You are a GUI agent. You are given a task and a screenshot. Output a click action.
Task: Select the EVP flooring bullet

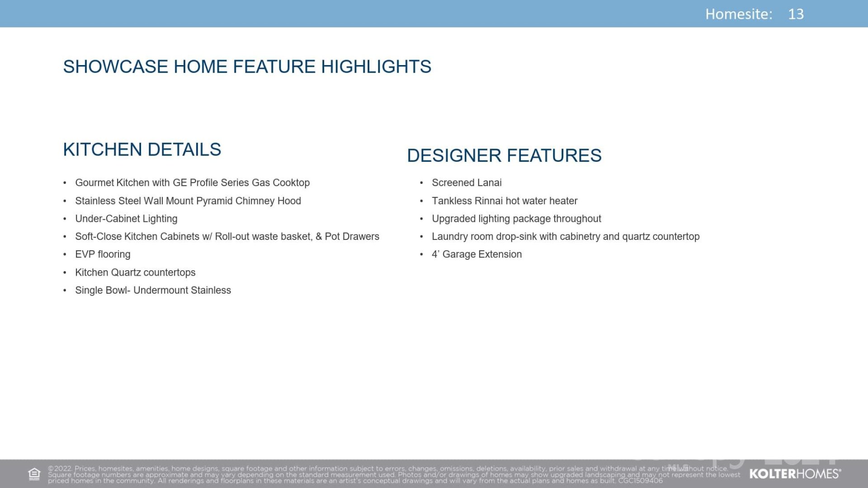click(103, 254)
